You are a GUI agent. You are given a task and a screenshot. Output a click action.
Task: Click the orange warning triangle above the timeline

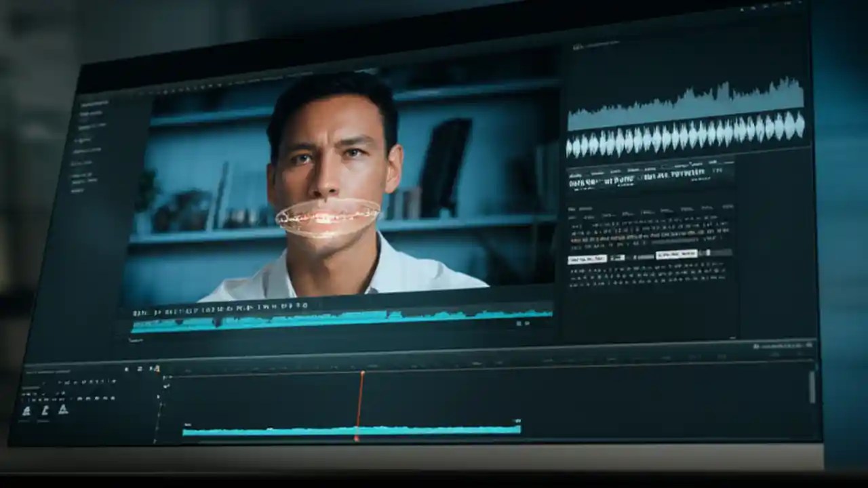[x=157, y=369]
